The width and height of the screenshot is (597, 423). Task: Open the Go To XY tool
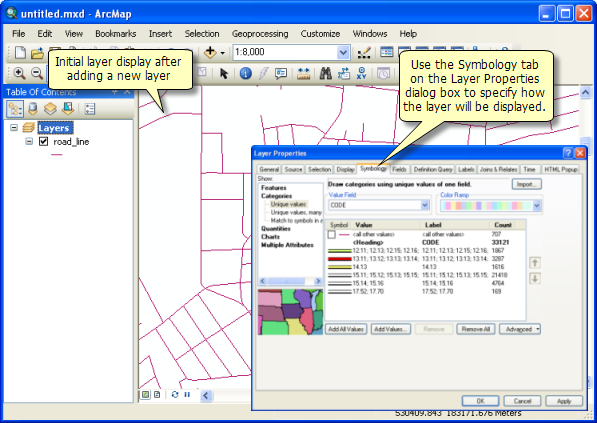click(361, 73)
